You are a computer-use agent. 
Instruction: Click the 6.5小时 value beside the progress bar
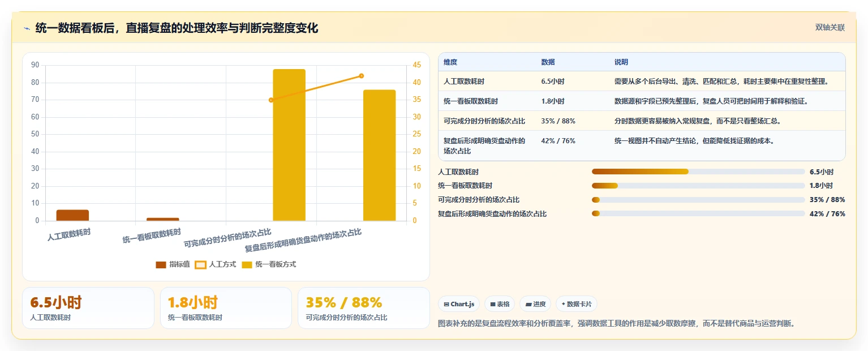click(822, 172)
